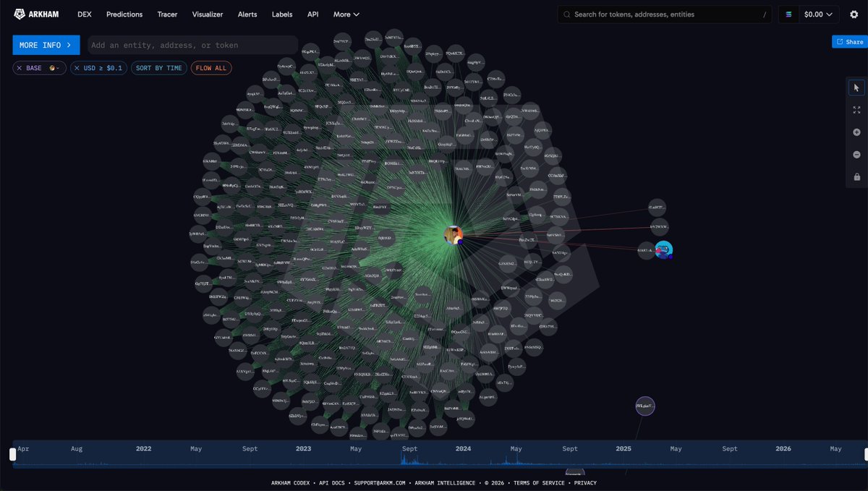Click SUPPORT@ARKM.COM link
Viewport: 868px width, 491px height.
tap(381, 482)
